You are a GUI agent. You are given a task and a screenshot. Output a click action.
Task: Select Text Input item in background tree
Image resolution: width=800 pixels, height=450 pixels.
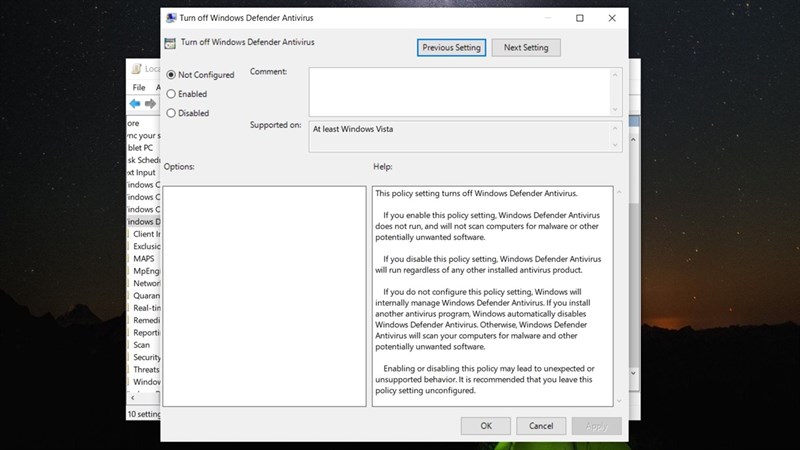point(142,172)
